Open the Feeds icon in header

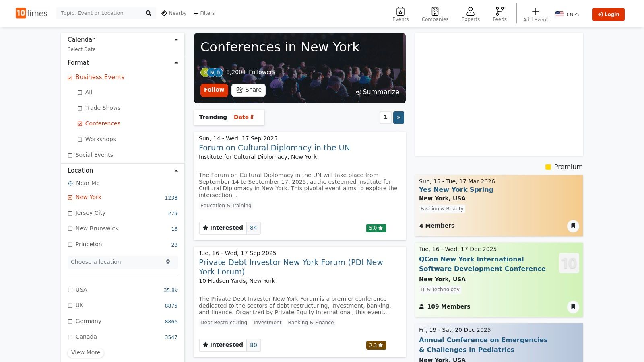500,11
